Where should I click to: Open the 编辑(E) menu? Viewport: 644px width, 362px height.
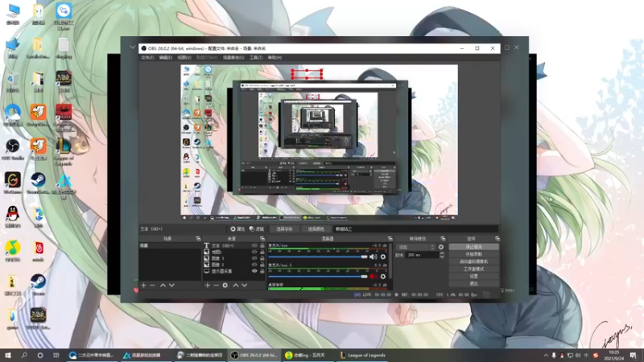coord(166,58)
